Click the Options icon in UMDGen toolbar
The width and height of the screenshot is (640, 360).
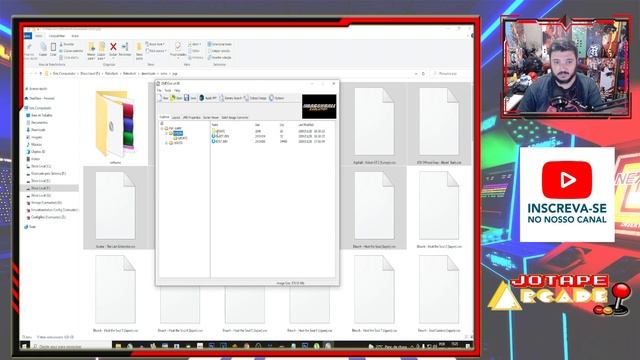(x=271, y=98)
